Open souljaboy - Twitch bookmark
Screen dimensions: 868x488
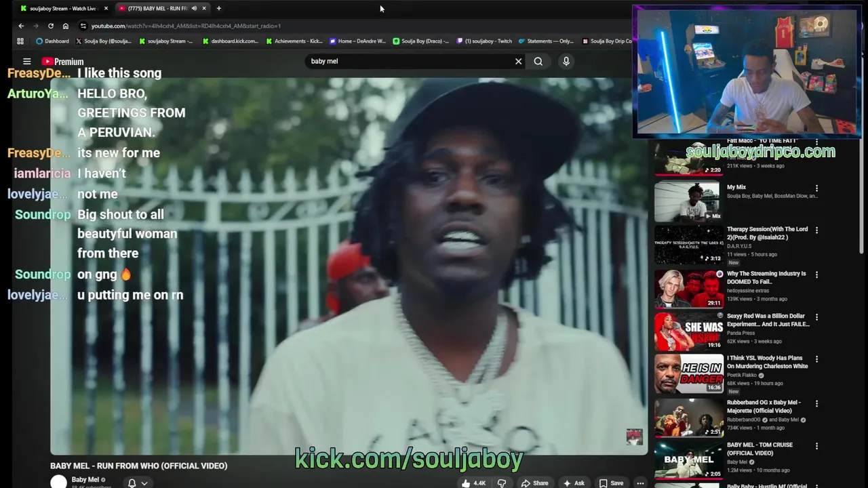[x=484, y=41]
